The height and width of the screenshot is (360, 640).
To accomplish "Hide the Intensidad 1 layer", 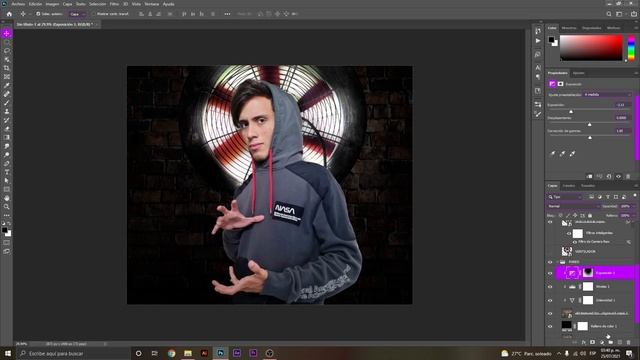I will point(550,300).
